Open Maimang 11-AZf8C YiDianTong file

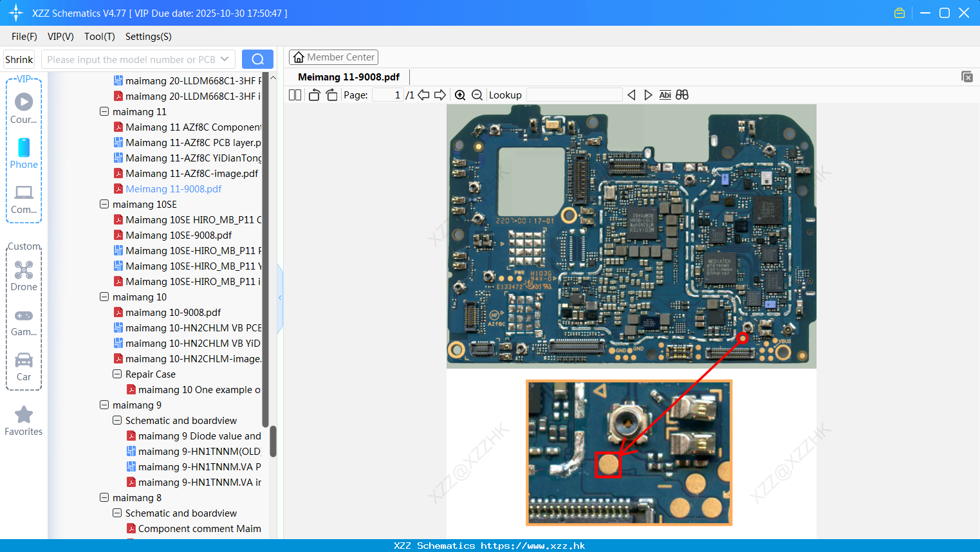pos(188,158)
